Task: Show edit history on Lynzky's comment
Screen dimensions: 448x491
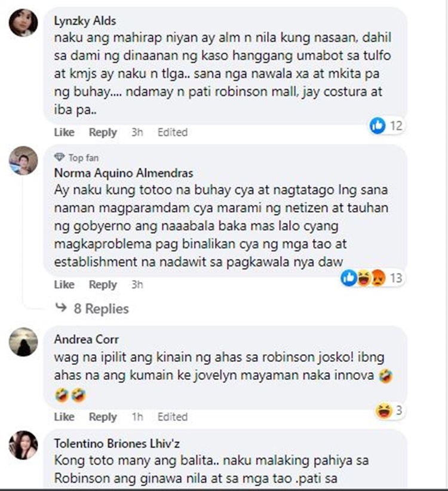Action: coord(173,132)
